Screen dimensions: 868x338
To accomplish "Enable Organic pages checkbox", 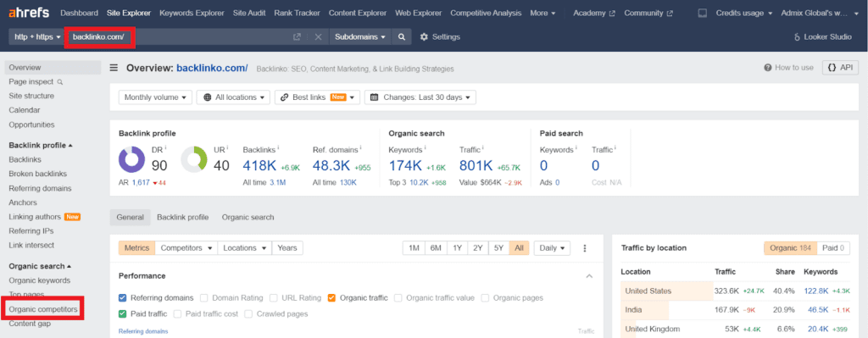I will [485, 297].
